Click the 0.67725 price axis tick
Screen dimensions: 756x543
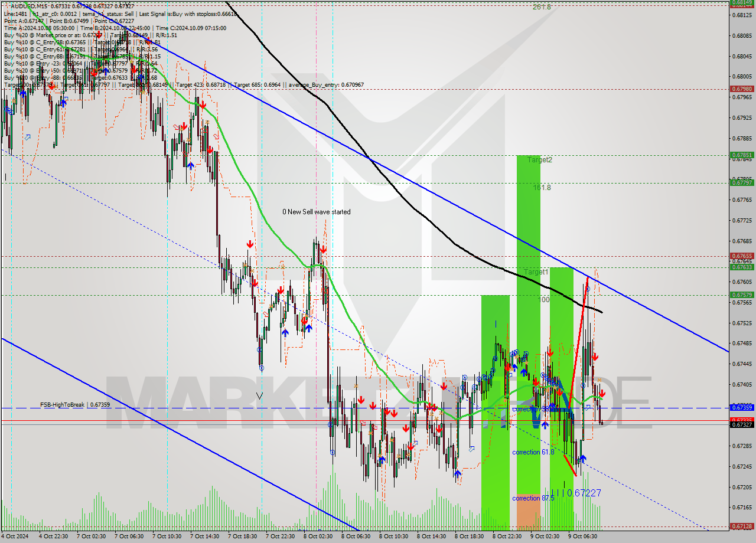(x=742, y=220)
